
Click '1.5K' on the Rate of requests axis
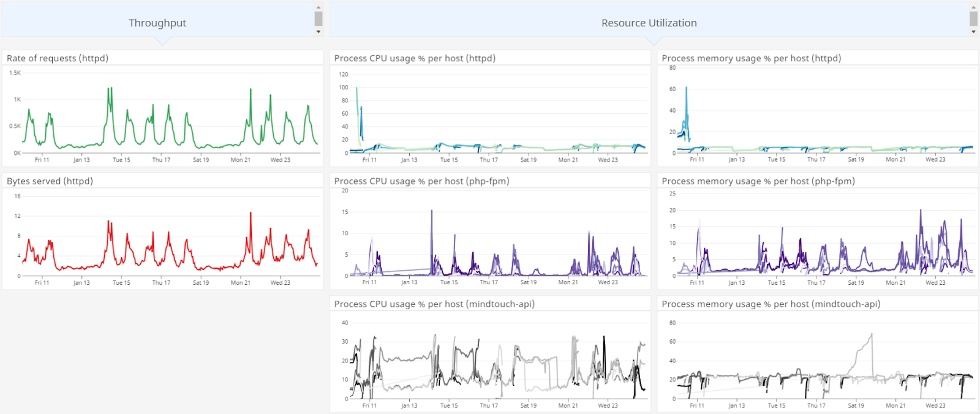[x=15, y=73]
